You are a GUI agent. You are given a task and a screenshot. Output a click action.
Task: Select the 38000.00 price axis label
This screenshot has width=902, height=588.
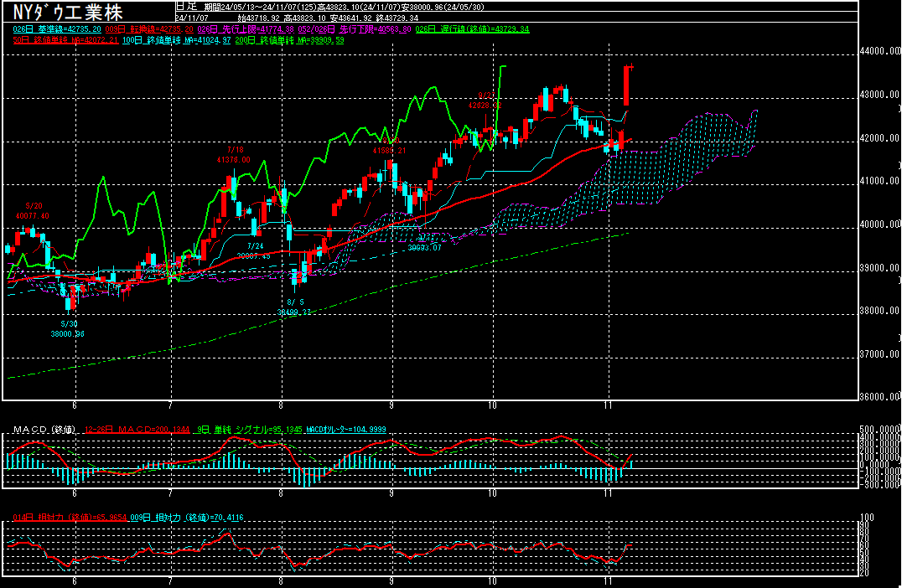880,311
